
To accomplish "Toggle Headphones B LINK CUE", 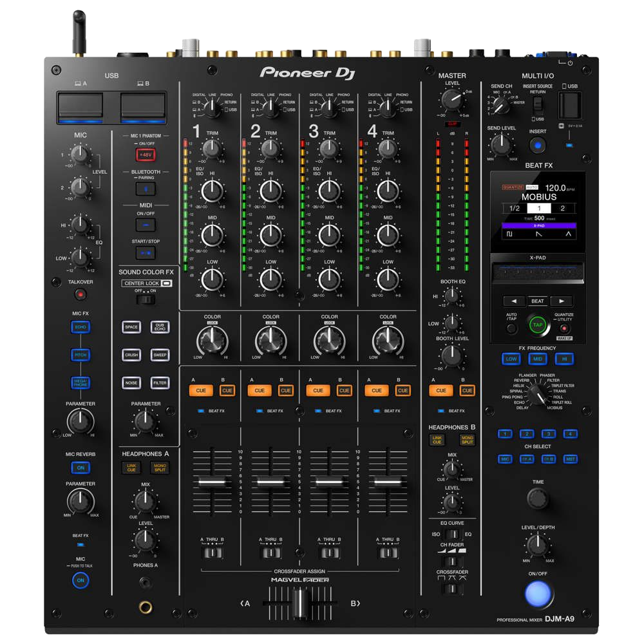I will 437,440.
